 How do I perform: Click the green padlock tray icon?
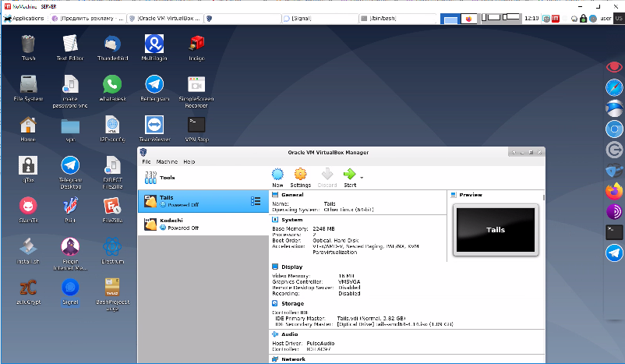click(x=583, y=19)
